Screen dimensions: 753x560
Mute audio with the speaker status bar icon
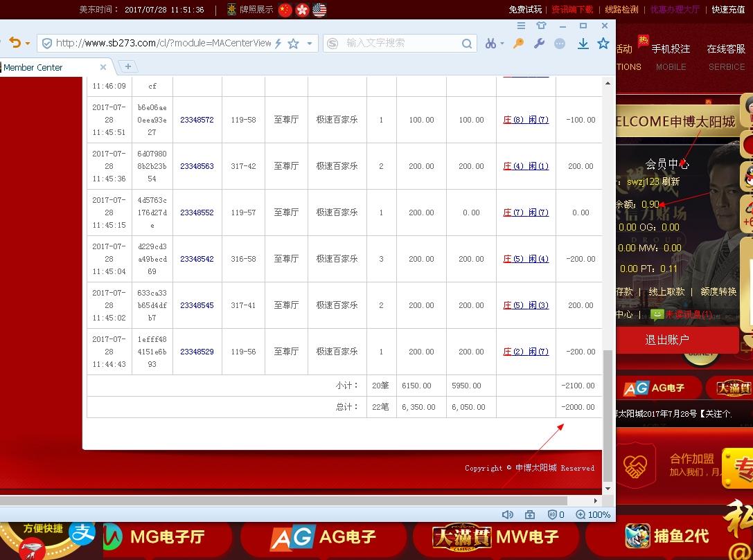(x=508, y=514)
